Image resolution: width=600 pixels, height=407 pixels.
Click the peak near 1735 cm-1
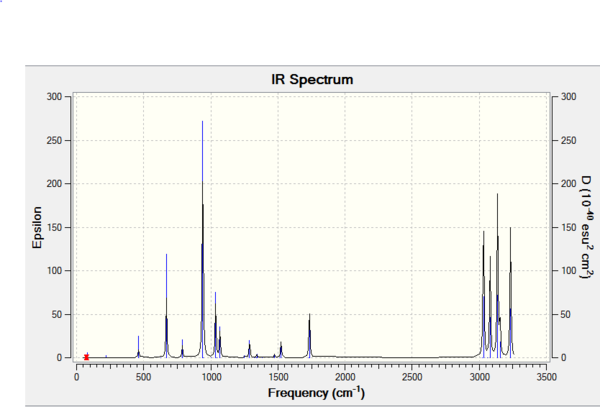[310, 336]
